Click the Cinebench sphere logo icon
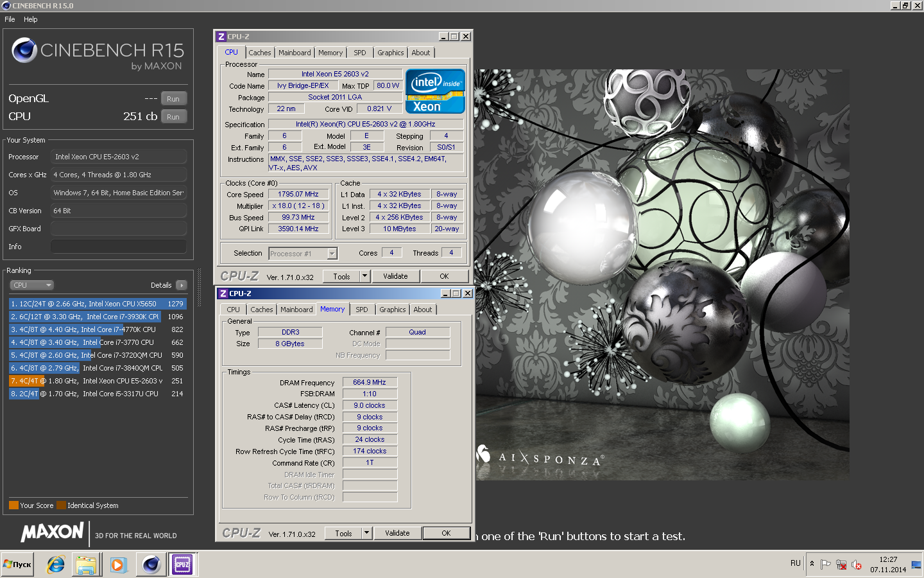 click(24, 50)
